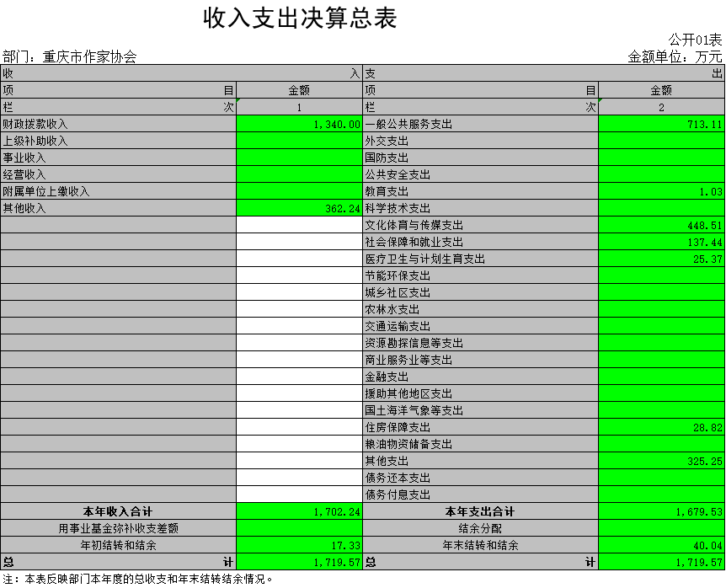Screen dimensions: 726x588
Task: Select the 文化体育与传媒支出 amount 448.51
Action: [661, 225]
